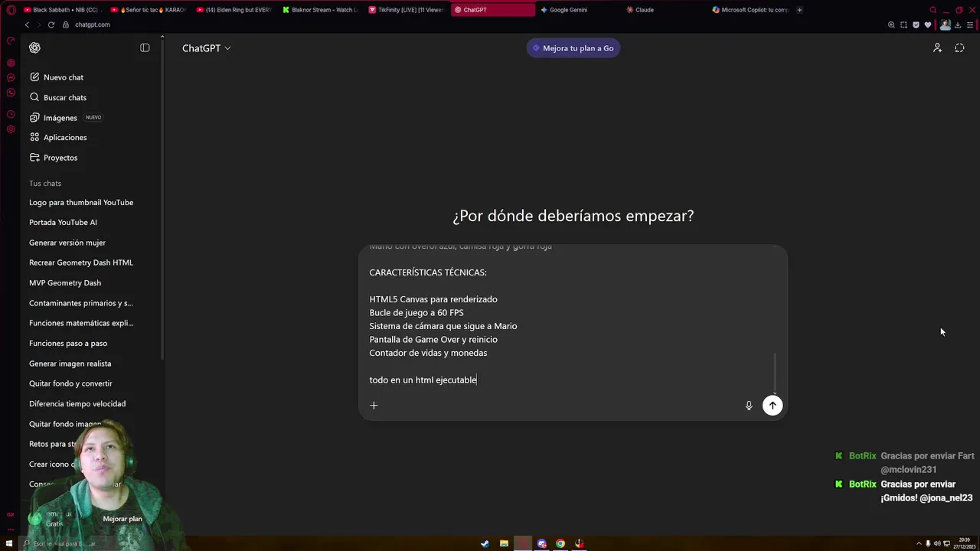Click inside the prompt text area

coord(570,319)
